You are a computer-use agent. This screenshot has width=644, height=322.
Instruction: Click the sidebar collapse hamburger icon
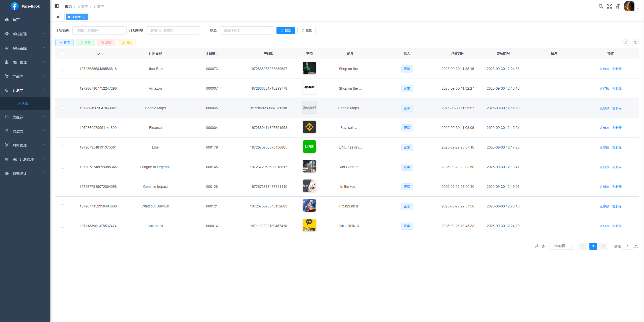pyautogui.click(x=57, y=6)
